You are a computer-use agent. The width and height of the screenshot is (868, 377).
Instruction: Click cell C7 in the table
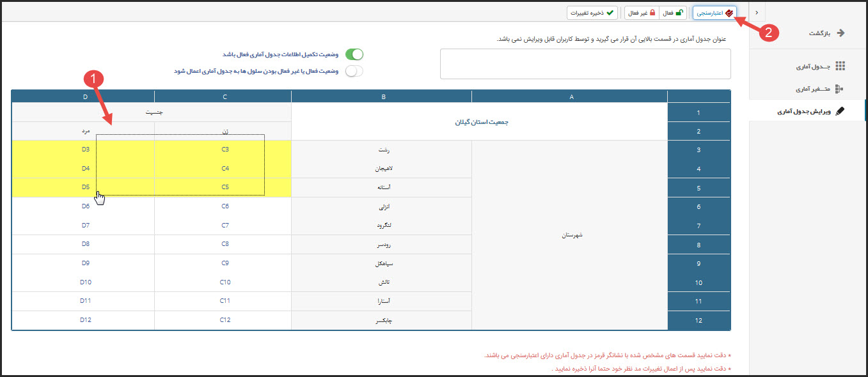[225, 226]
